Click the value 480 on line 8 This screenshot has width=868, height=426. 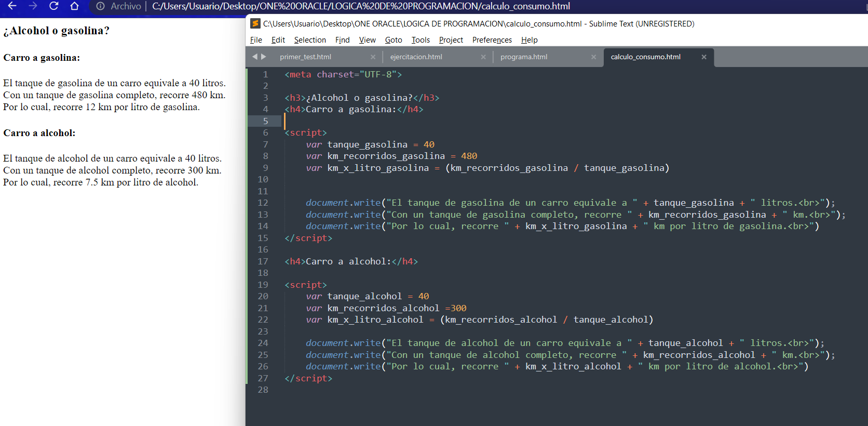tap(469, 156)
